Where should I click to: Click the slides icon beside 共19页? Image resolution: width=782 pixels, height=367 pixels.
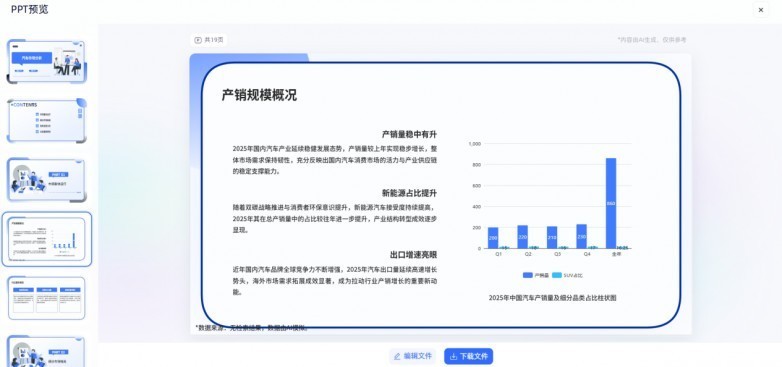click(x=198, y=40)
